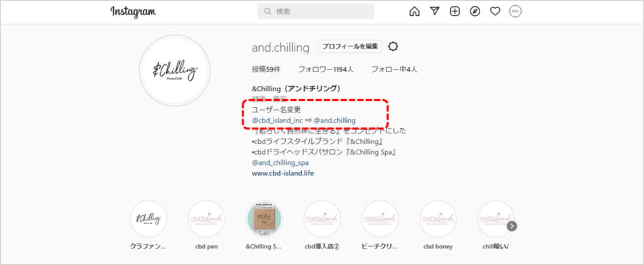Viewport: 644px width, 265px height.
Task: View フォロワー1194人 followers list
Action: 326,70
